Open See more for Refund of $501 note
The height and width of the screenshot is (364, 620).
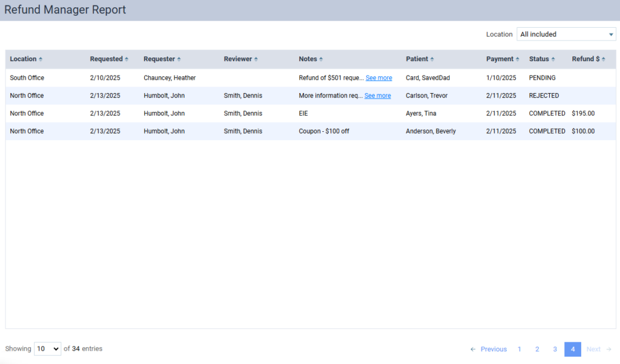[x=378, y=78]
